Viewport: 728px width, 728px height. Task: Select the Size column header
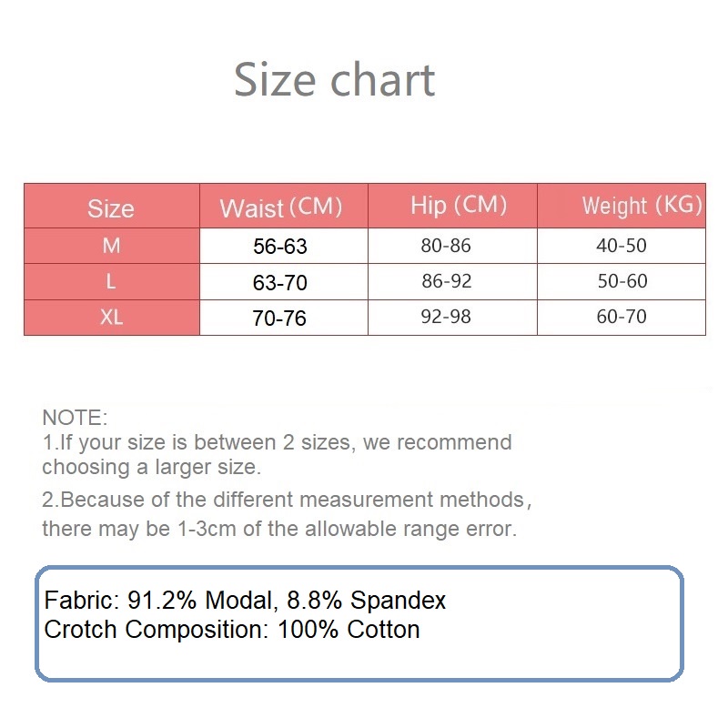pyautogui.click(x=111, y=208)
